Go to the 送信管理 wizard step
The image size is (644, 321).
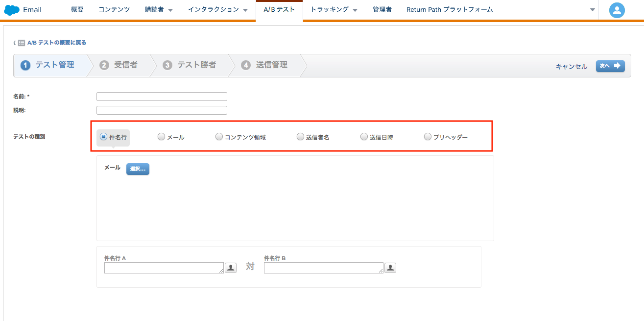click(x=272, y=65)
